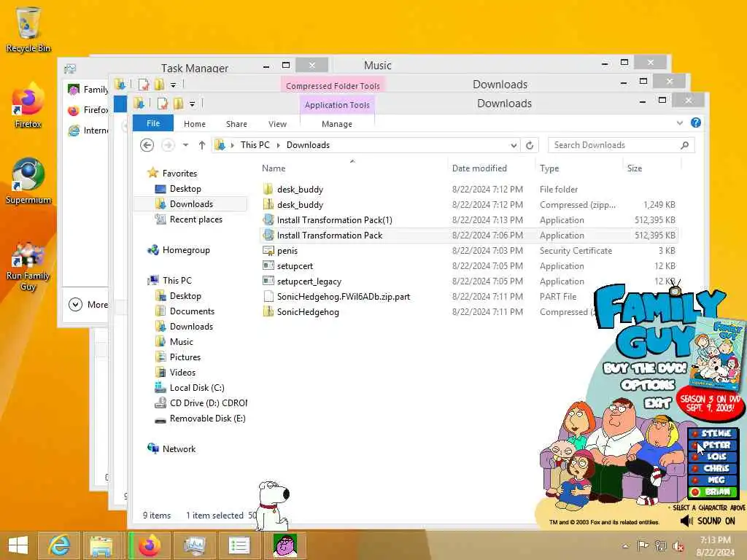747x560 pixels.
Task: Select the penis security certificate file icon
Action: tap(268, 251)
